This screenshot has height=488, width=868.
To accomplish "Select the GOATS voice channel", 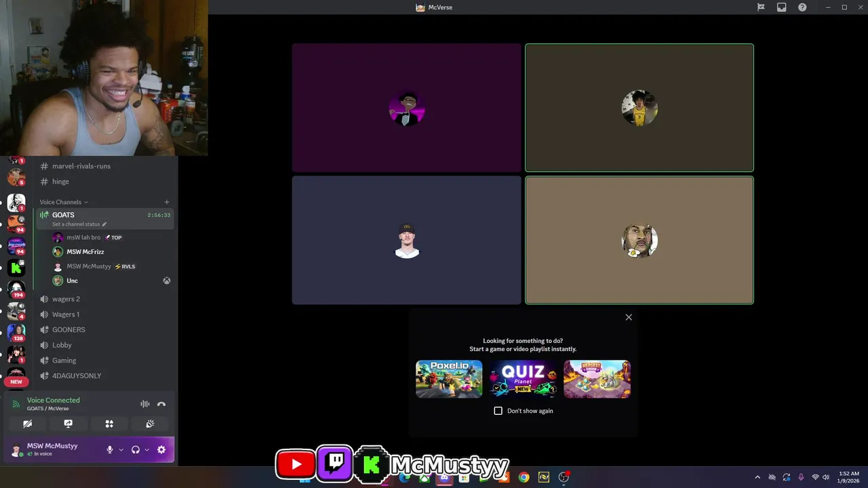I will [x=104, y=218].
